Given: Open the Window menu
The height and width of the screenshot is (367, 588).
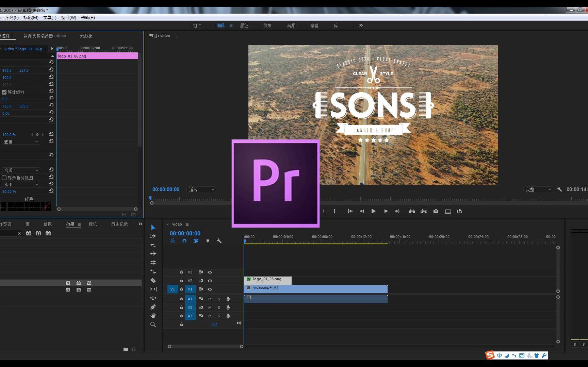Looking at the screenshot, I should click(68, 17).
